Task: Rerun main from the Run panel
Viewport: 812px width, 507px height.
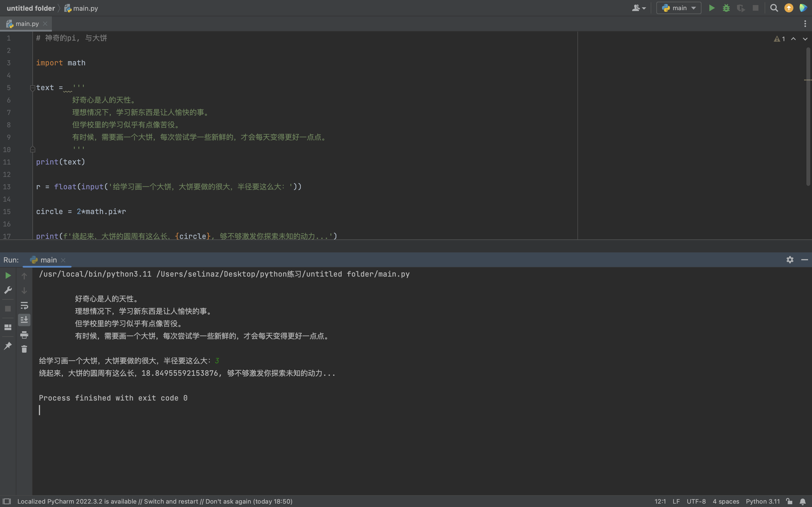Action: 8,276
